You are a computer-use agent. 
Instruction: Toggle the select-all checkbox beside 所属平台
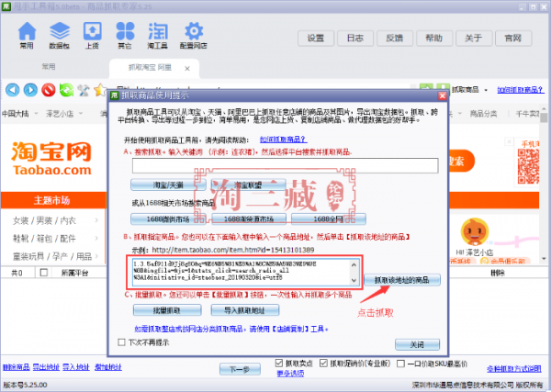coord(44,273)
